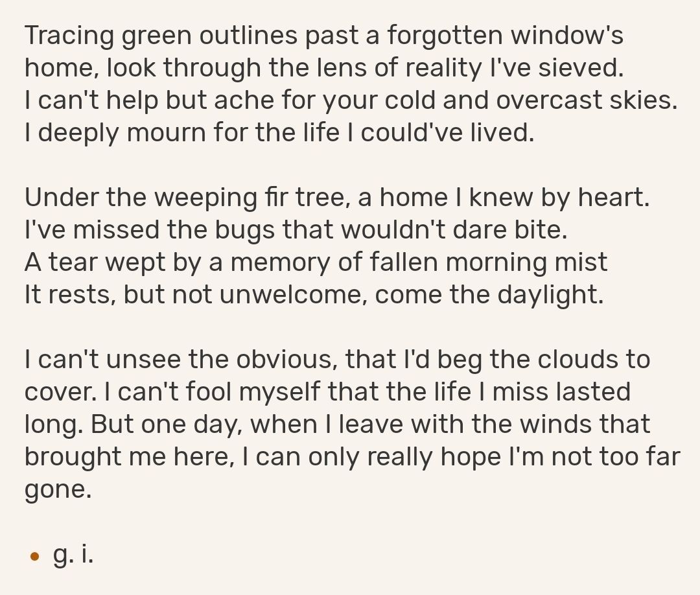This screenshot has width=700, height=595.
Task: Click the word could've lived
Action: [x=447, y=133]
